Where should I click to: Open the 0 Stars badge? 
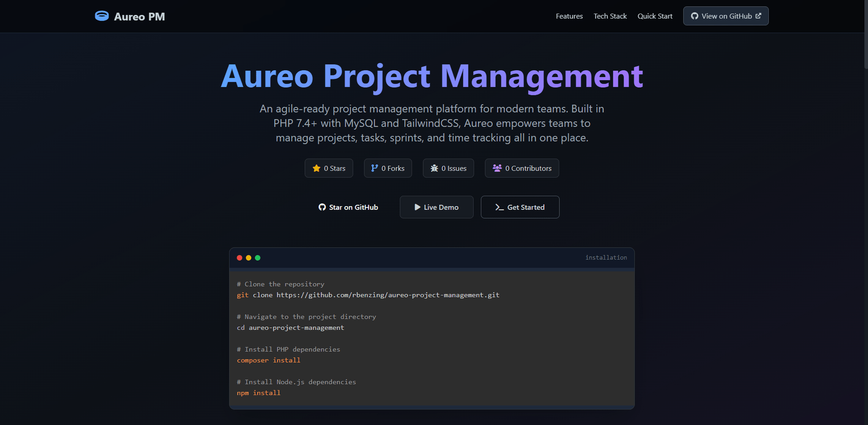coord(329,168)
